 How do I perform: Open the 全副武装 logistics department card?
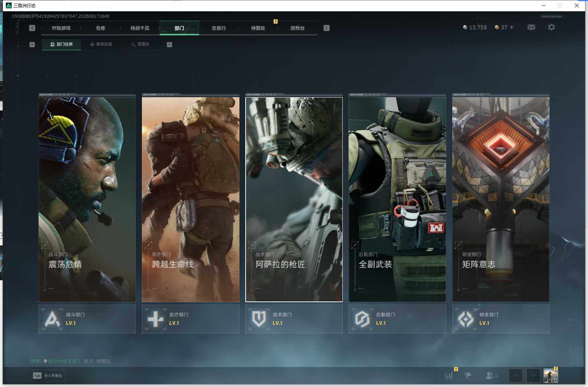click(397, 199)
